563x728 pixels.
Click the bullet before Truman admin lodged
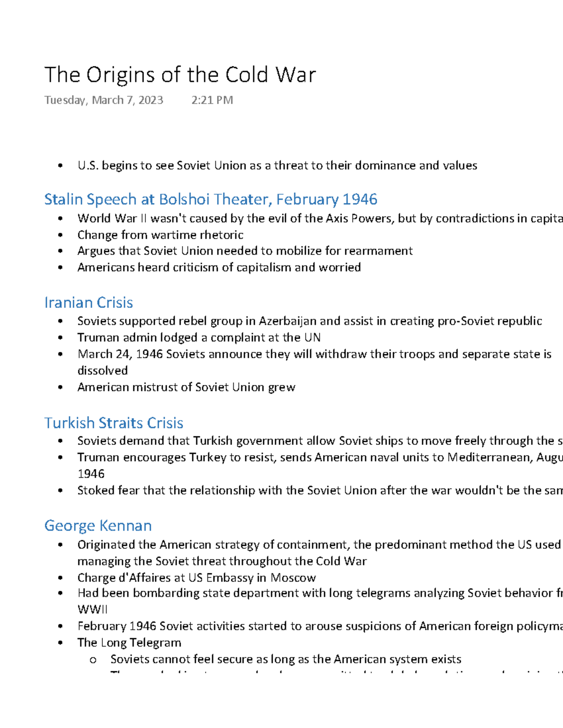60,338
